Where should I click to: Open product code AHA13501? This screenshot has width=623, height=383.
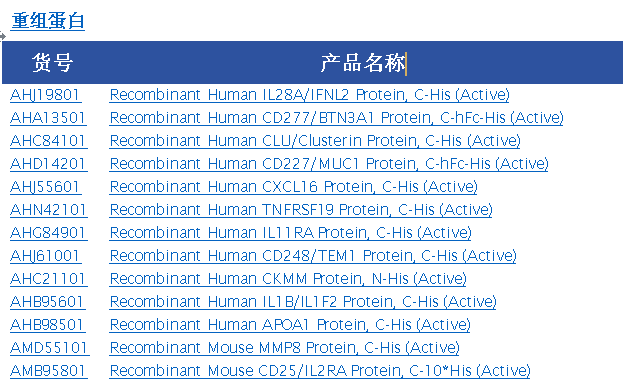pos(48,118)
